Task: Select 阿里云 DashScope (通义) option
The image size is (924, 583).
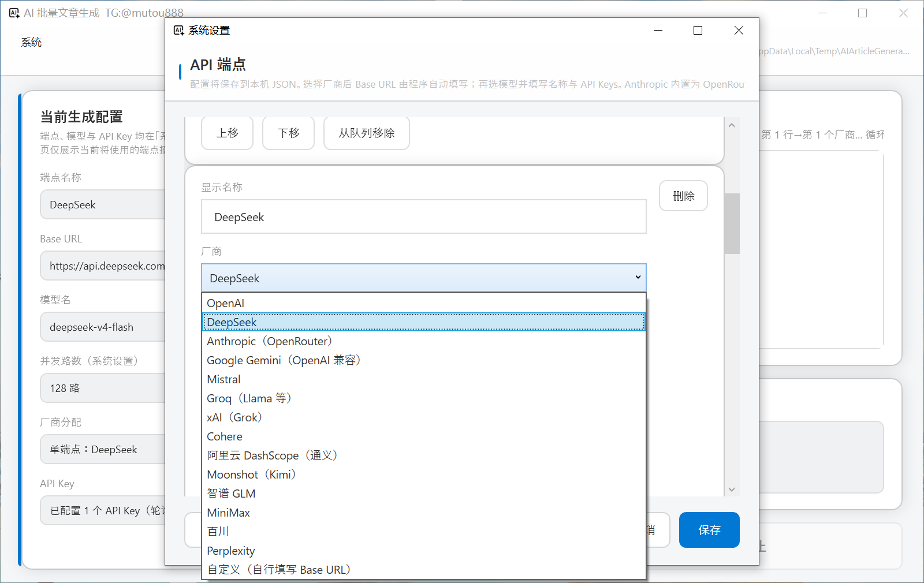Action: pos(423,455)
